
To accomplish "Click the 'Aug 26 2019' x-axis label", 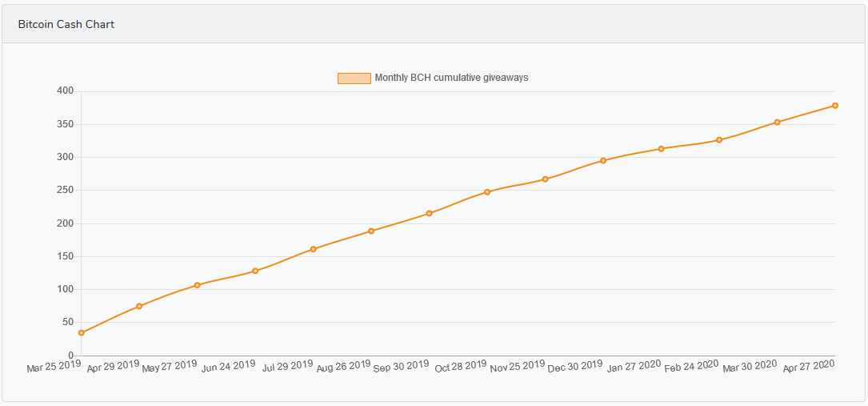I will [344, 367].
